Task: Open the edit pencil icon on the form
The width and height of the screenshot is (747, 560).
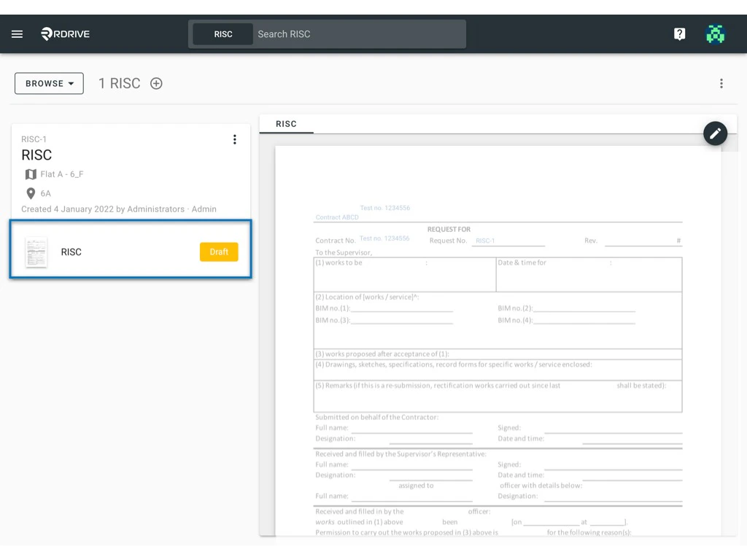Action: [x=715, y=133]
